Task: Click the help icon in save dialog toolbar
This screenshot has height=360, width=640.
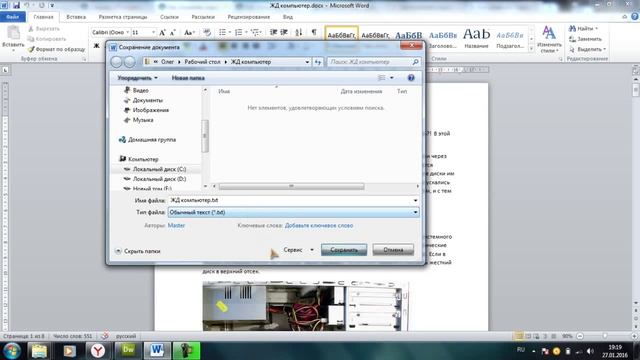Action: 411,78
